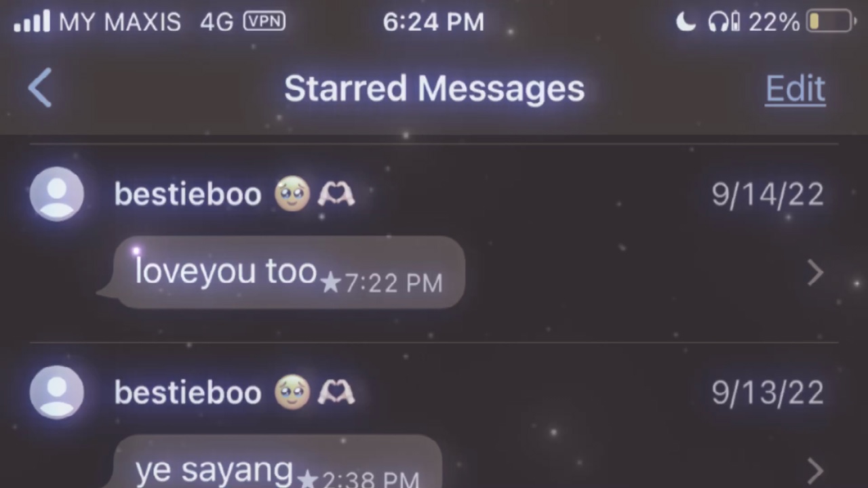This screenshot has width=868, height=488.
Task: Open the chevron beside the "loveyou too" message
Action: 816,273
